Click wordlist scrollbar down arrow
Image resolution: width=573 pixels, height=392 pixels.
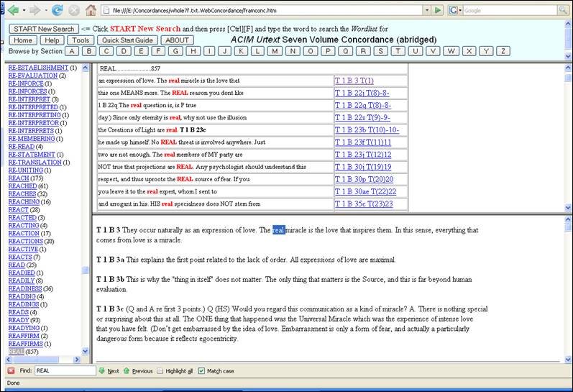pyautogui.click(x=85, y=352)
